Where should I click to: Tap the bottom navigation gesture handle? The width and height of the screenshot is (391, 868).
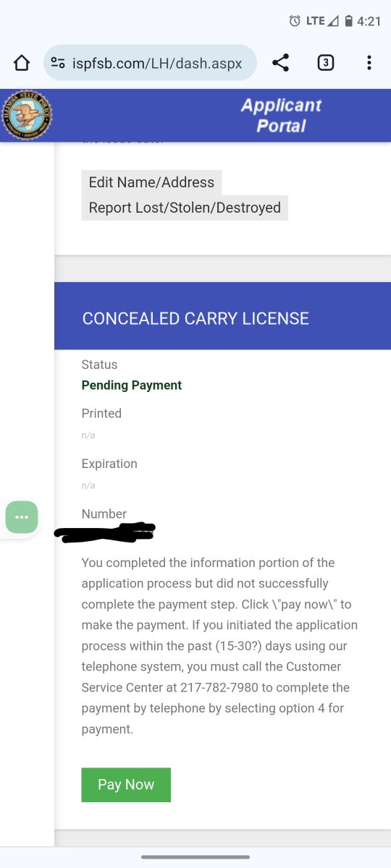coord(195,857)
